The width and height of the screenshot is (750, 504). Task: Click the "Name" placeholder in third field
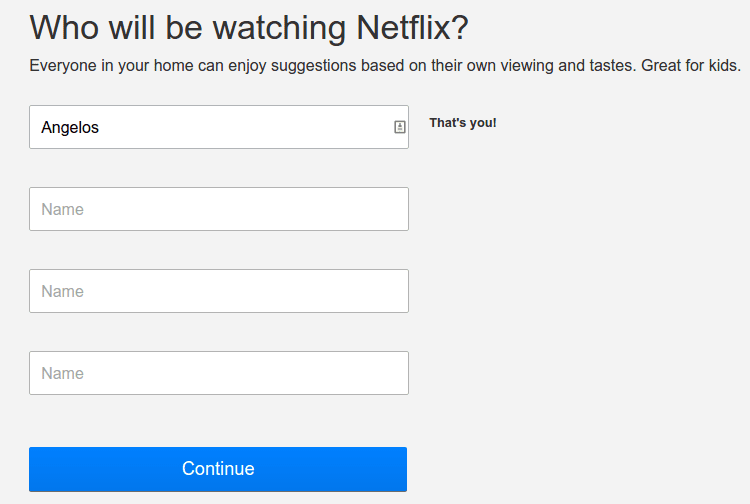[62, 292]
